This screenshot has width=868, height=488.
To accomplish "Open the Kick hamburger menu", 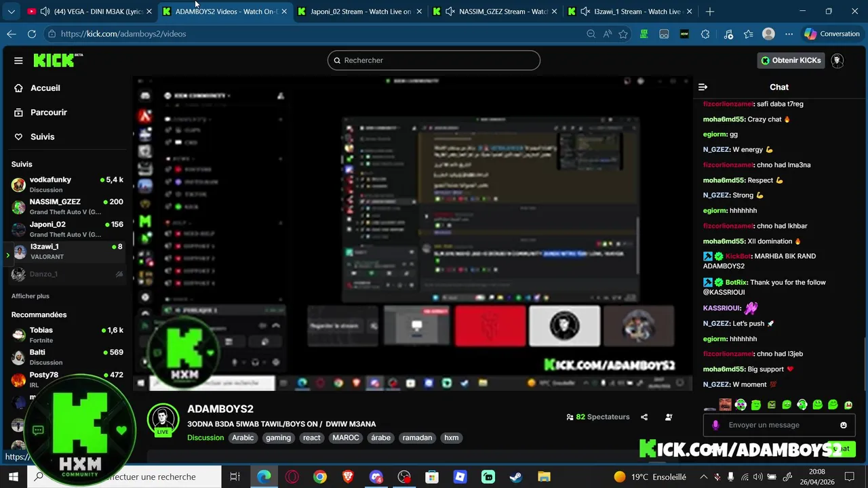I will (18, 60).
